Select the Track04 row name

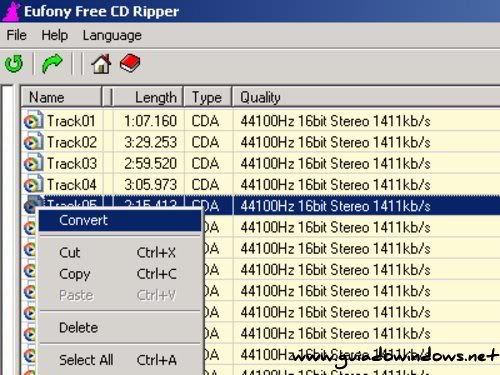point(72,185)
